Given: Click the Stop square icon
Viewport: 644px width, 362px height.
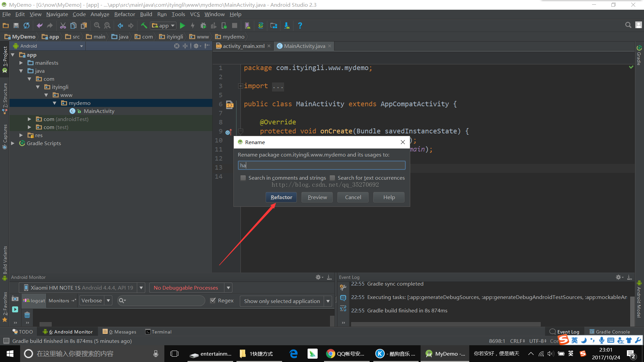Looking at the screenshot, I should click(235, 25).
